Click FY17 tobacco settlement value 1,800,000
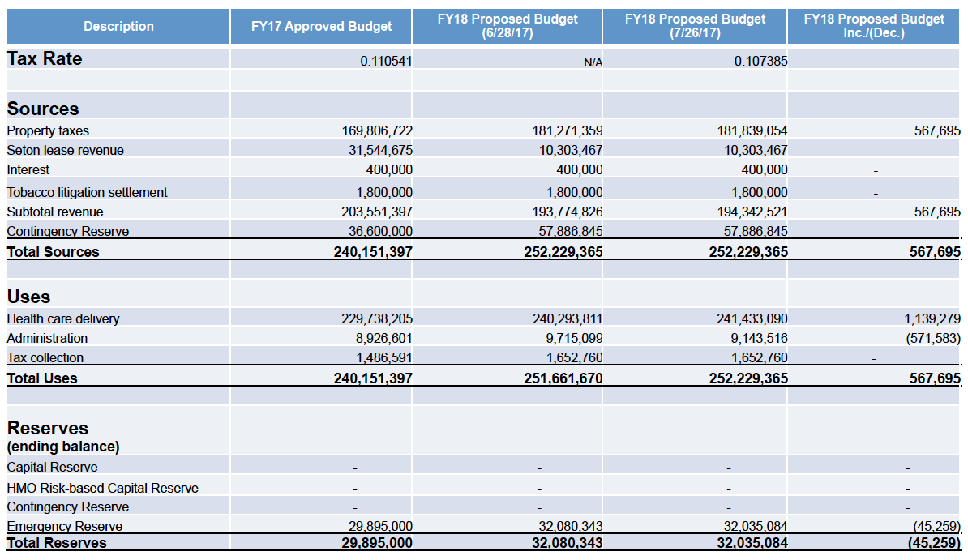 tap(384, 193)
